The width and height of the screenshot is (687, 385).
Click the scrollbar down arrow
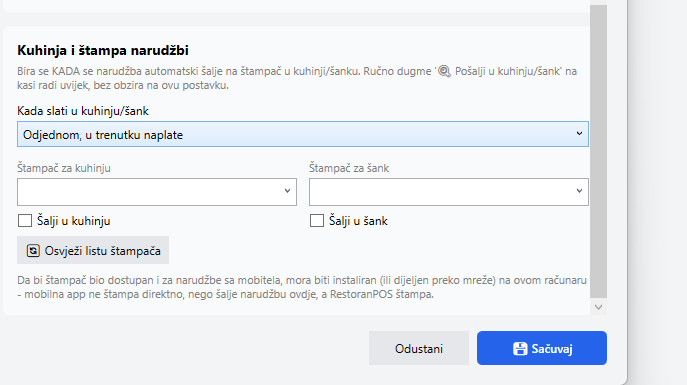(x=598, y=307)
